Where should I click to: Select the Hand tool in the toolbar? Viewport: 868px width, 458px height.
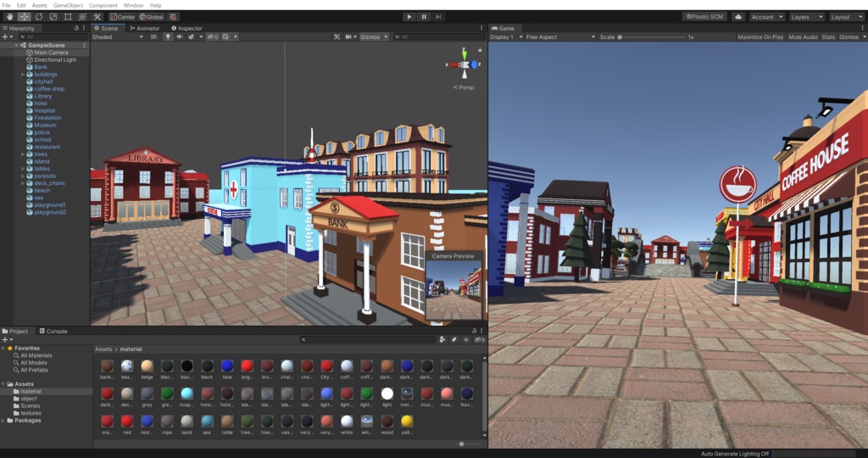8,17
